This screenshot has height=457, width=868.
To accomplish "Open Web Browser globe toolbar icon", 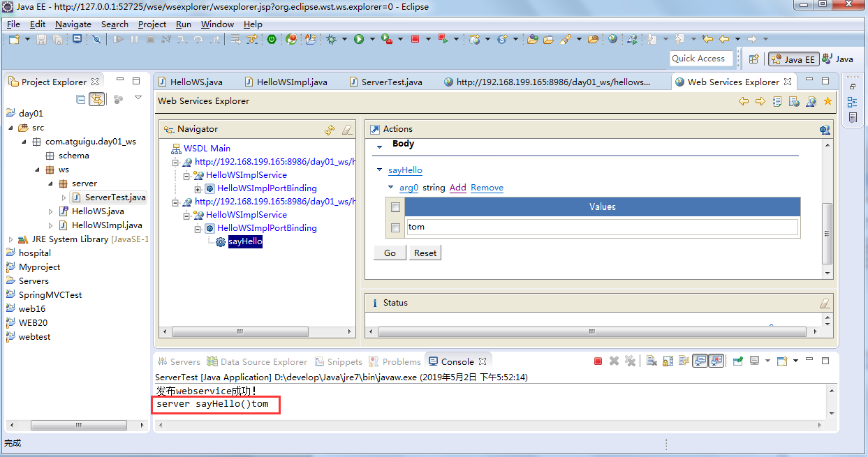I will coord(612,39).
